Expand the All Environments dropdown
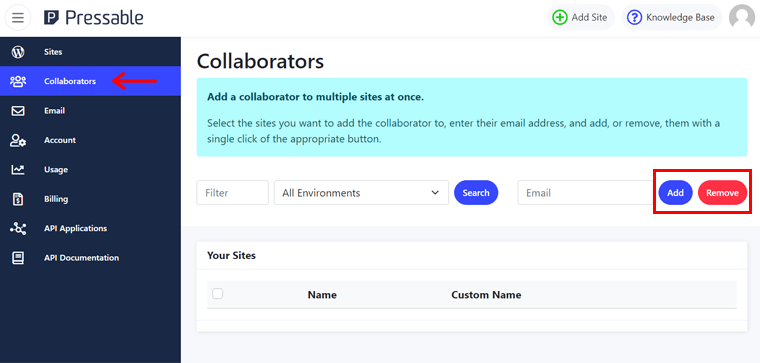760x363 pixels. (x=361, y=193)
